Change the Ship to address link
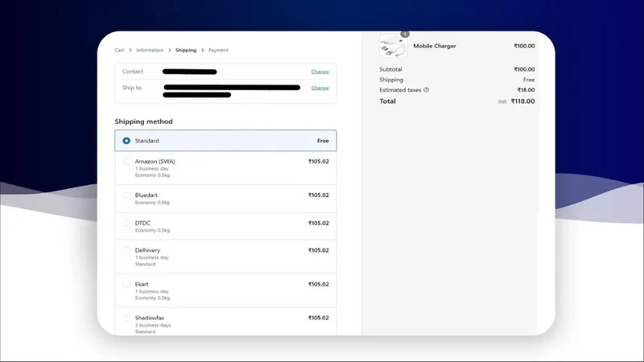The image size is (644, 362). (320, 88)
